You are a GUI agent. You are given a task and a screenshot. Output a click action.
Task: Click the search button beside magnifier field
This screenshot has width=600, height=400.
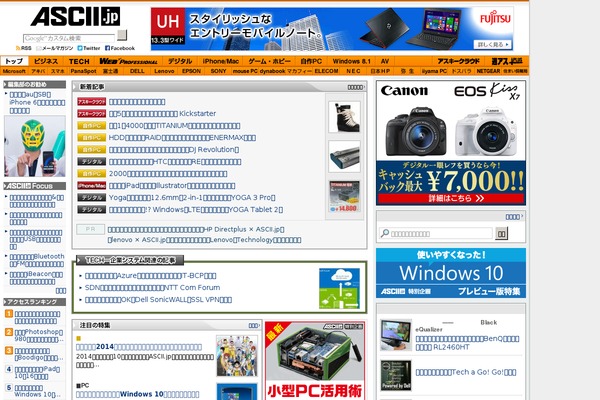[501, 233]
